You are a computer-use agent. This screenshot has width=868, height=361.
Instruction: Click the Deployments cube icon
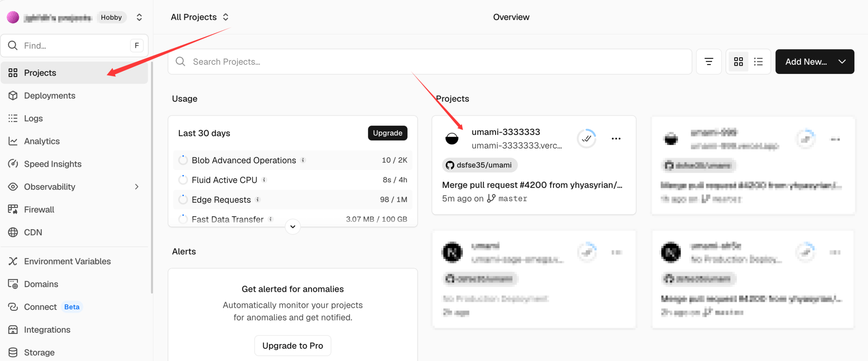click(x=13, y=96)
